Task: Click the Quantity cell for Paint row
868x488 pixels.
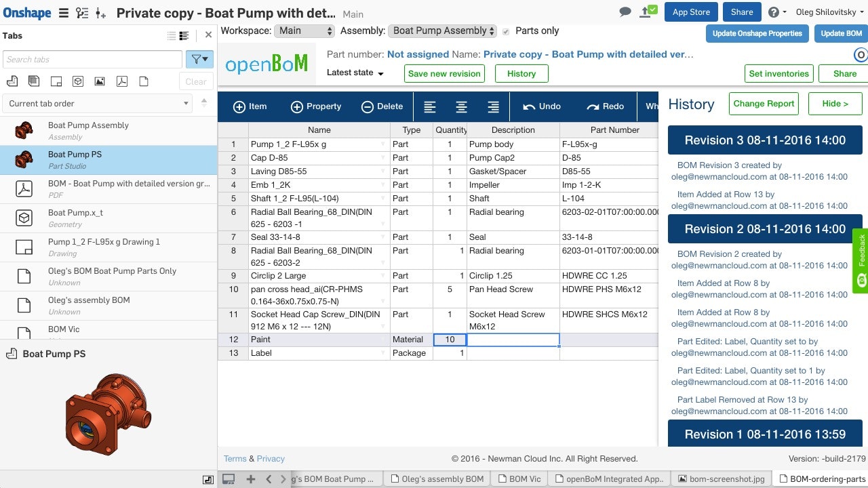Action: click(450, 340)
